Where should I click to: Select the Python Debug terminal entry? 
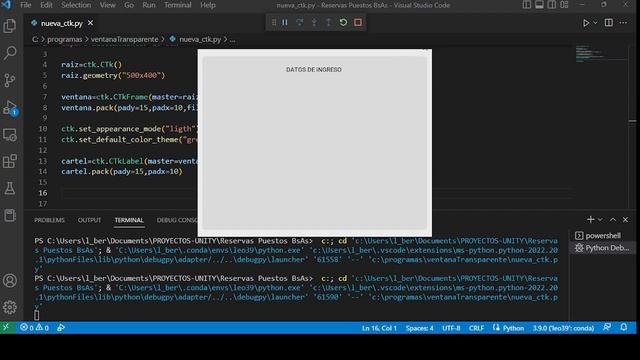[x=602, y=248]
